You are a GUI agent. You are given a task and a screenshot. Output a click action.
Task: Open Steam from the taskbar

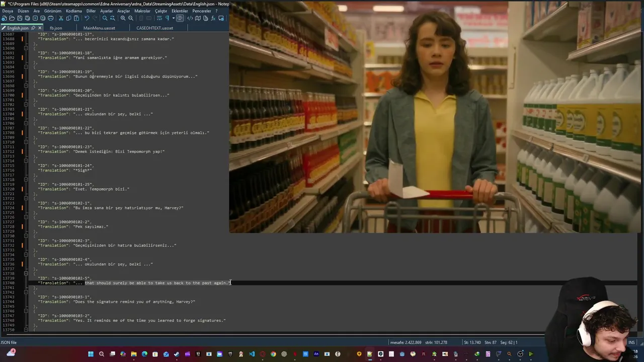177,354
